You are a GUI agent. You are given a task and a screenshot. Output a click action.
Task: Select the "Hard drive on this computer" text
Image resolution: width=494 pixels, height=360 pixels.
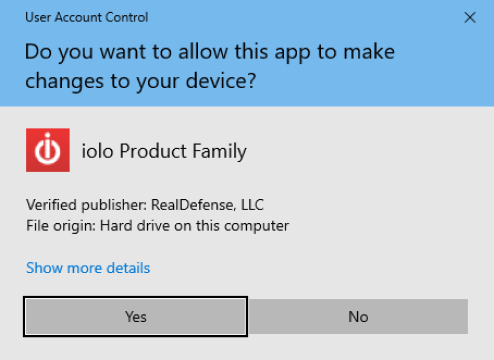pos(194,226)
